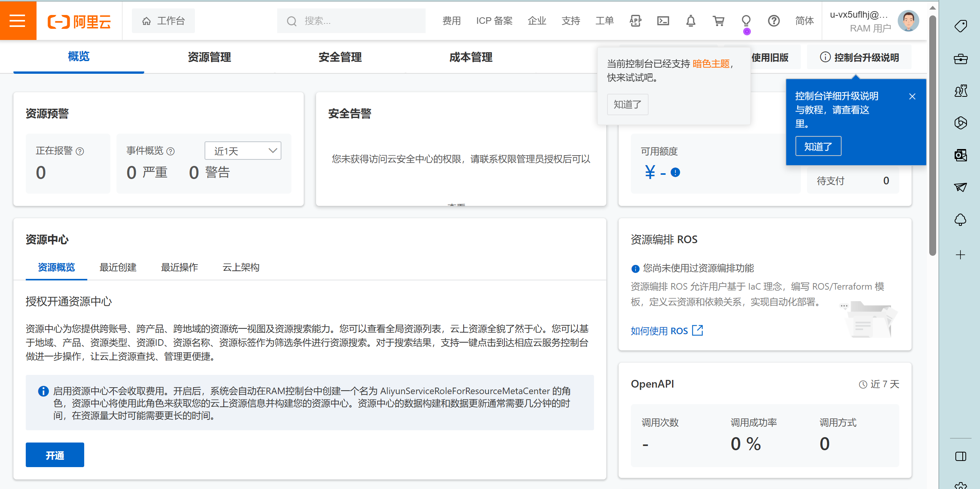
Task: Switch language via 简体 menu
Action: tap(804, 21)
